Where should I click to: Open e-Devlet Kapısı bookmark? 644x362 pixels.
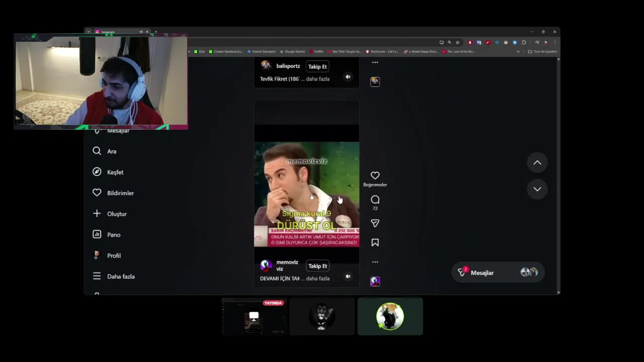(421, 51)
